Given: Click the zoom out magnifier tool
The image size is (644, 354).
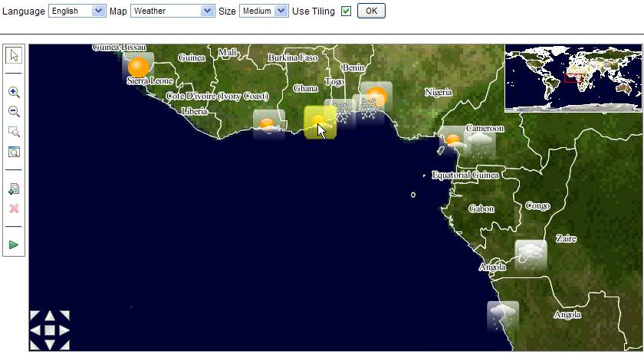Looking at the screenshot, I should click(x=14, y=112).
